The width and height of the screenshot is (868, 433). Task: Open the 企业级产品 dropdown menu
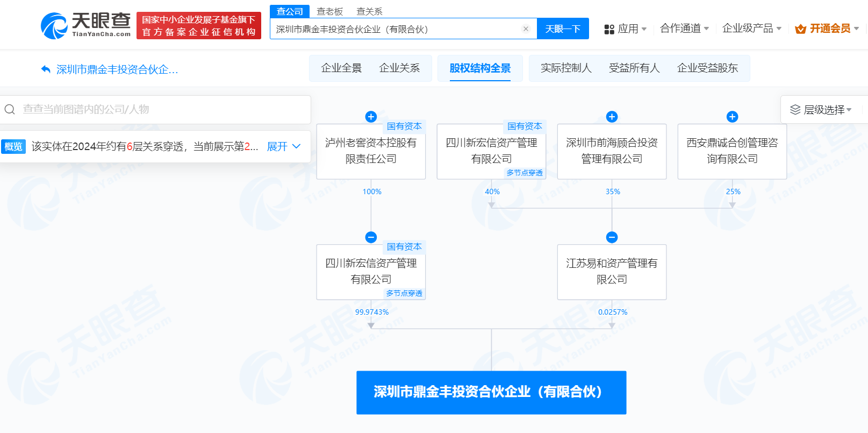(x=752, y=28)
